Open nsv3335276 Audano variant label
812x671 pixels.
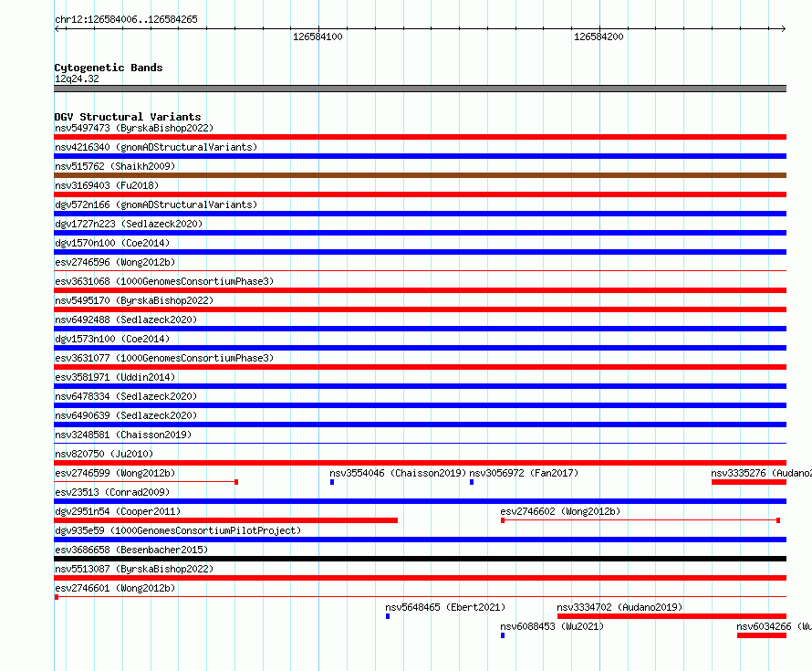pyautogui.click(x=761, y=473)
